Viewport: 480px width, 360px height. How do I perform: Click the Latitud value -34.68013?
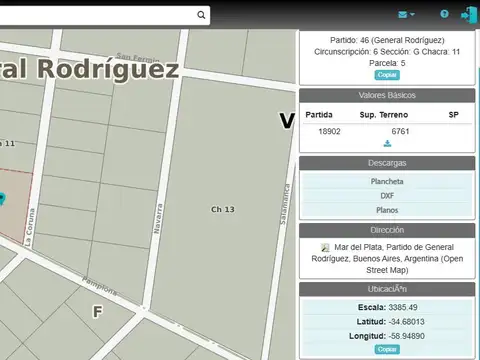pos(406,322)
